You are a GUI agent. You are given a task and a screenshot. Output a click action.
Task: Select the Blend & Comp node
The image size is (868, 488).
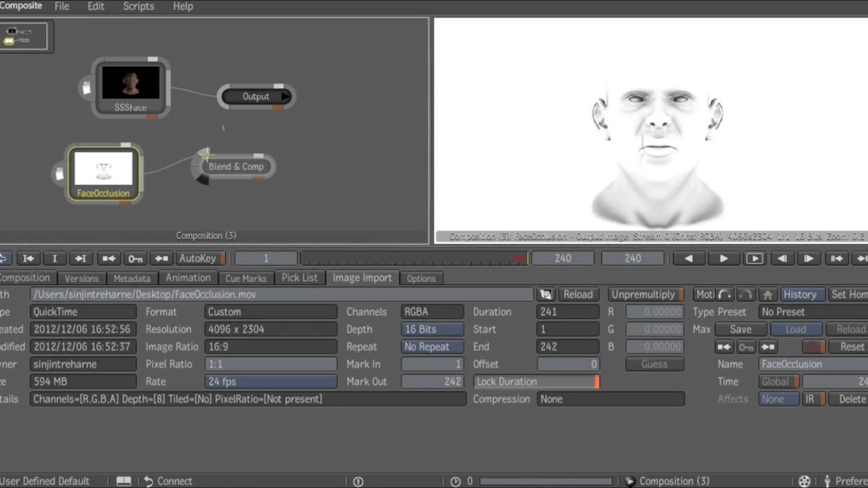235,167
